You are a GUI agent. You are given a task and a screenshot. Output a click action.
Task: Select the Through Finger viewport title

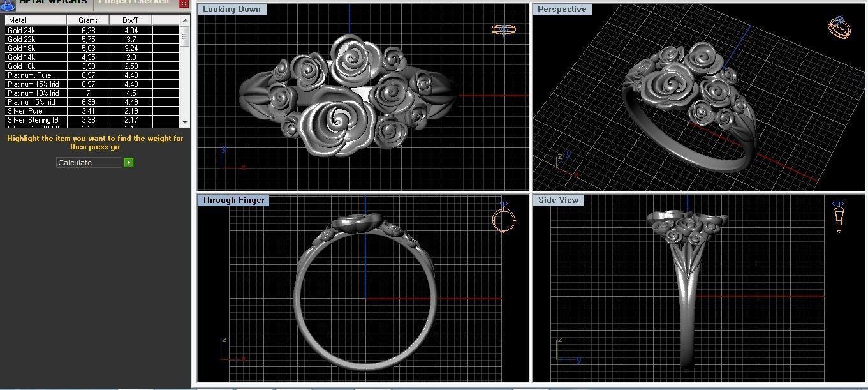click(233, 200)
